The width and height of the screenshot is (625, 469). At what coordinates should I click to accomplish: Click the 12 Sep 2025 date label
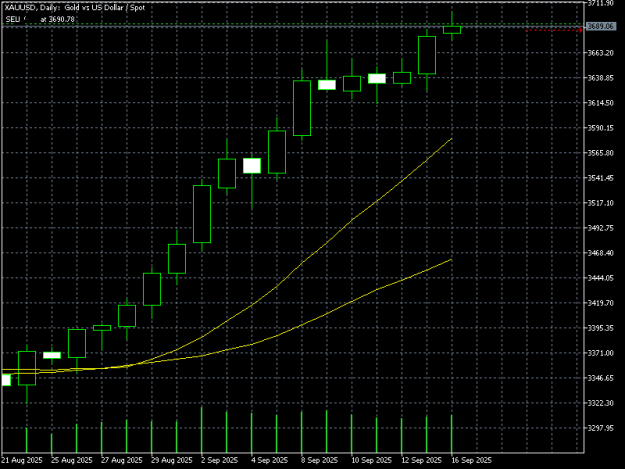pos(421,460)
